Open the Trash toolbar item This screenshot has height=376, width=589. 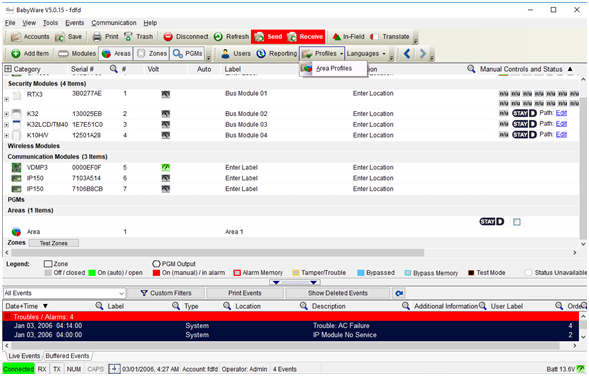[x=139, y=37]
